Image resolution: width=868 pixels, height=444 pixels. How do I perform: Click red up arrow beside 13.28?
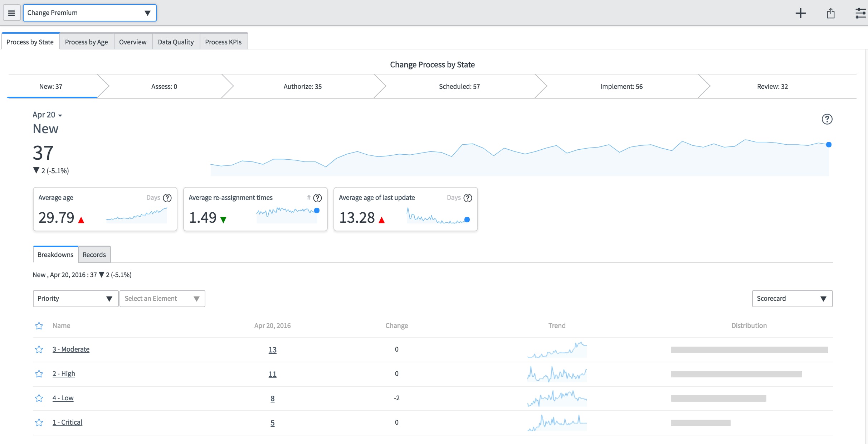coord(381,220)
